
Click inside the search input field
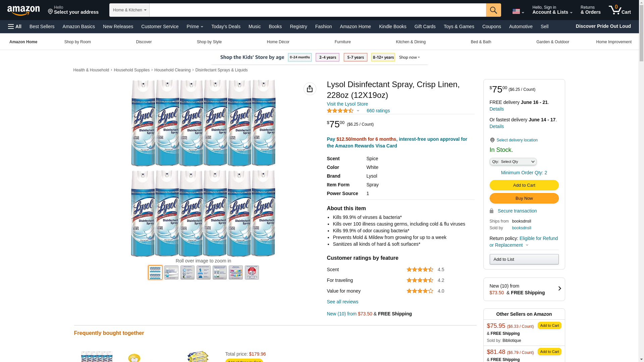tap(318, 10)
